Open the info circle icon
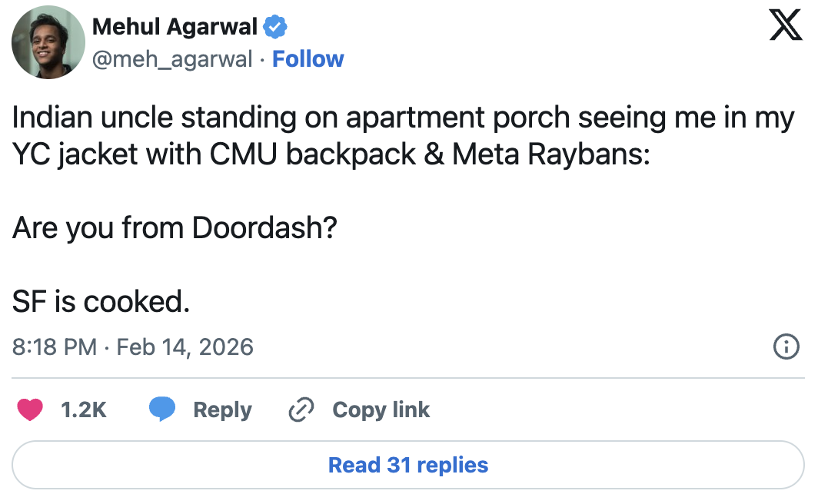The width and height of the screenshot is (818, 504). (x=785, y=347)
